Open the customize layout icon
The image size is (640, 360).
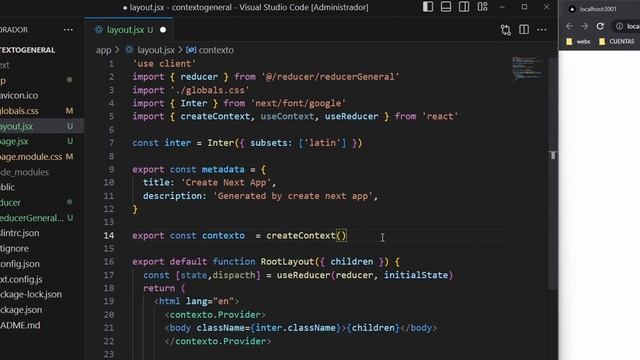pos(482,7)
